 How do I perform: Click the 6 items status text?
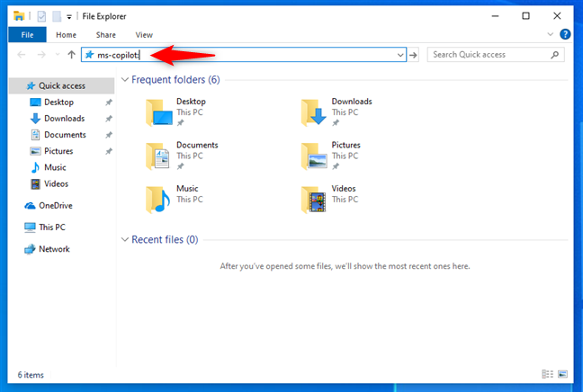click(x=31, y=375)
